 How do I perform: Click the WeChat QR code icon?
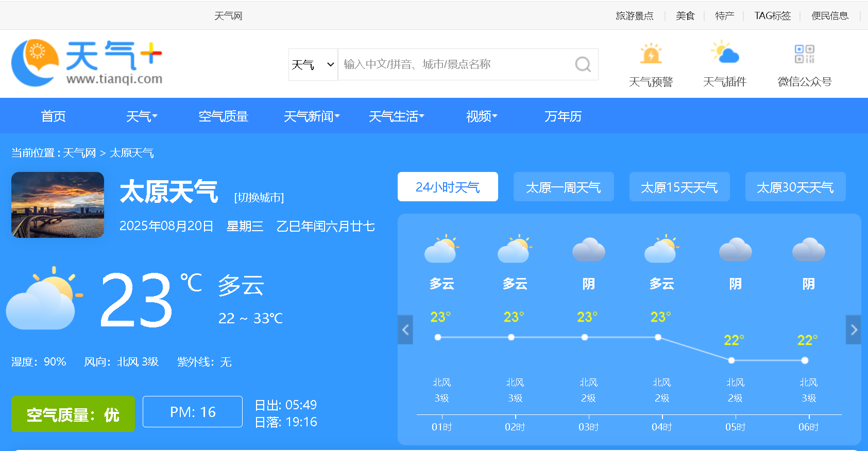coord(804,54)
